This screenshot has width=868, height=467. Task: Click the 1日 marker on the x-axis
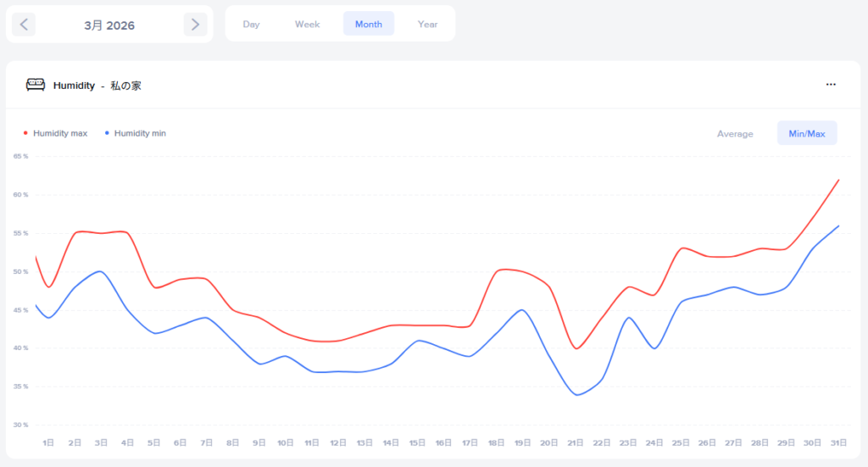[49, 443]
